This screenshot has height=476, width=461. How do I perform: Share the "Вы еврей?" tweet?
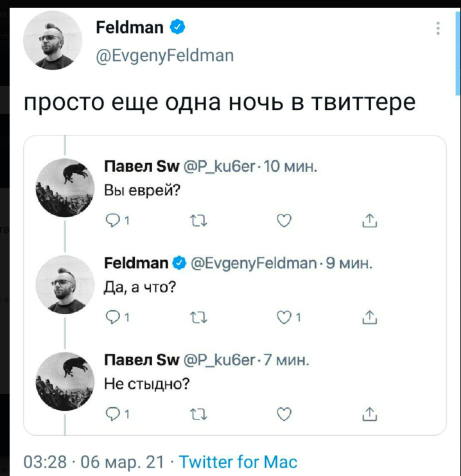(x=369, y=222)
